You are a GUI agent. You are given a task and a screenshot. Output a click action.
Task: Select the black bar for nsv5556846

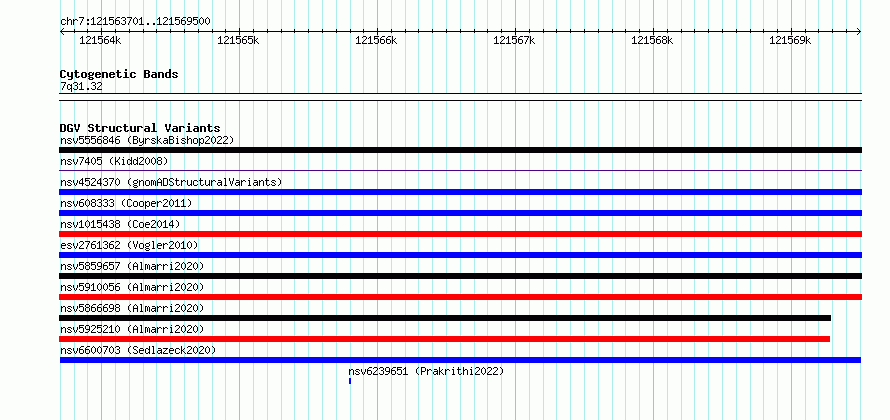click(x=460, y=150)
